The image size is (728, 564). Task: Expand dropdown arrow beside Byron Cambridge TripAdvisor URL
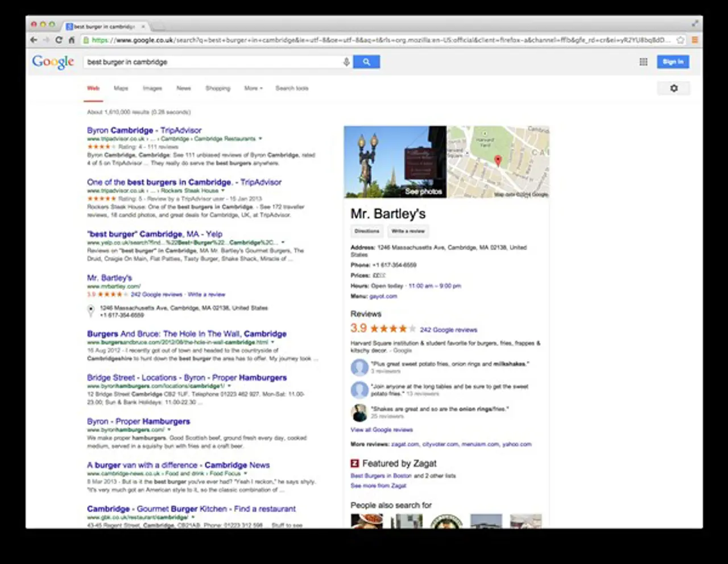tap(260, 139)
